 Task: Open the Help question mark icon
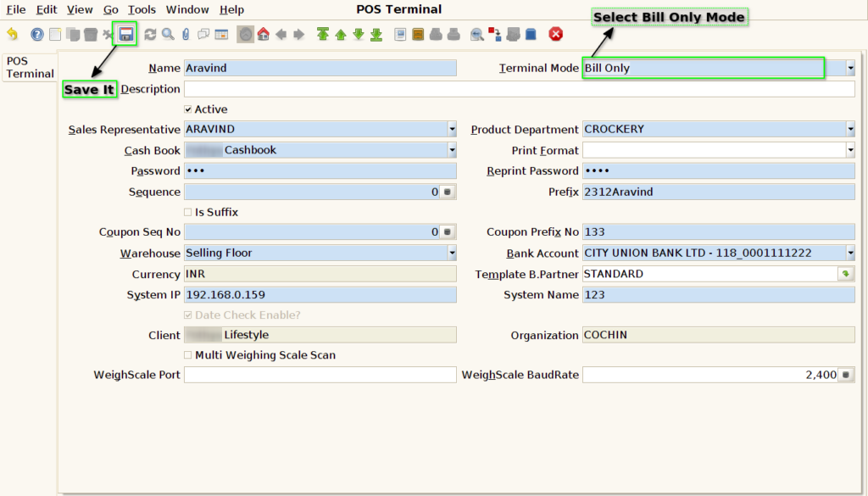[x=37, y=34]
